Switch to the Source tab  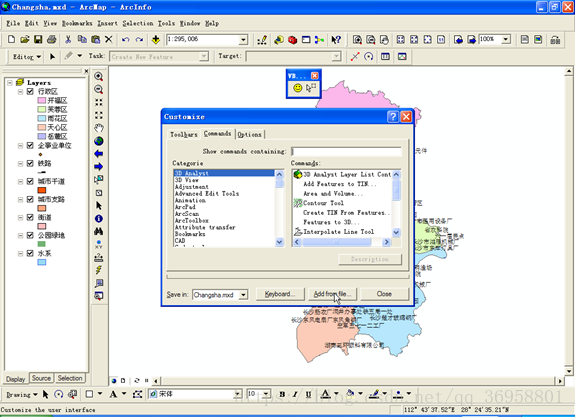pos(41,378)
